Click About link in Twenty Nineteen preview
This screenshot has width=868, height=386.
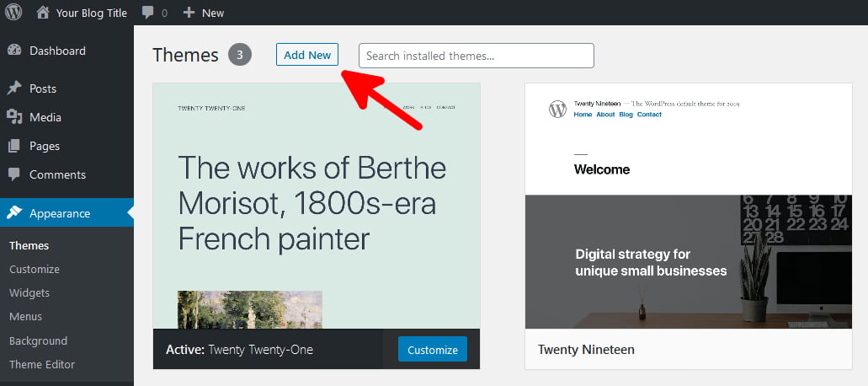pyautogui.click(x=605, y=115)
